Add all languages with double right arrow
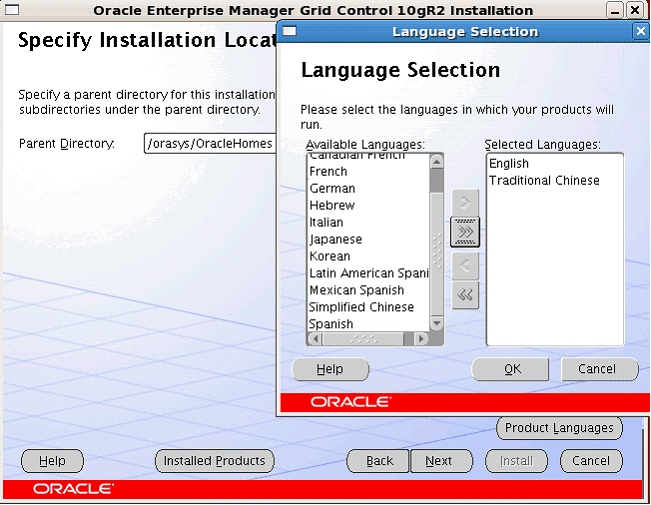 (x=465, y=232)
